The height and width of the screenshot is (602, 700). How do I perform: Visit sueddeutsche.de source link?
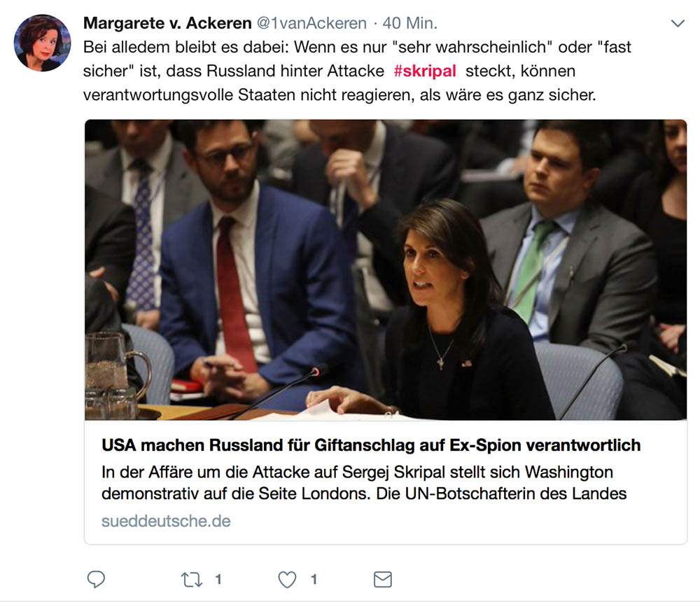point(166,521)
